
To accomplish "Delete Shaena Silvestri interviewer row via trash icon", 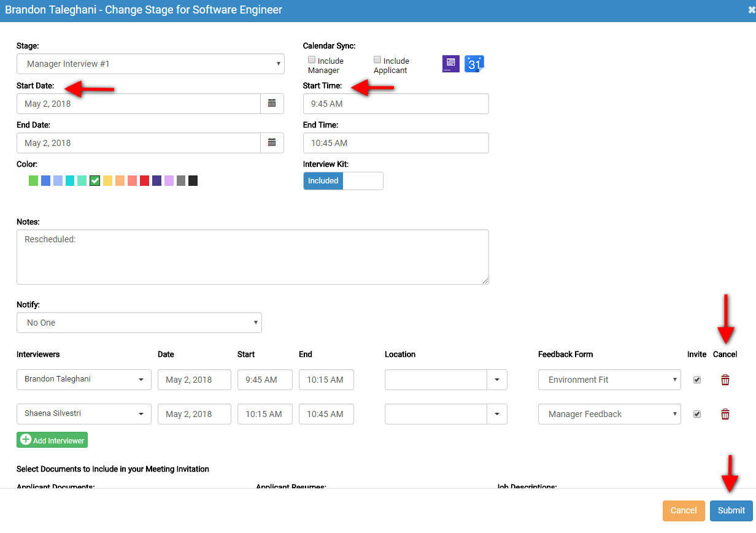I will tap(725, 414).
